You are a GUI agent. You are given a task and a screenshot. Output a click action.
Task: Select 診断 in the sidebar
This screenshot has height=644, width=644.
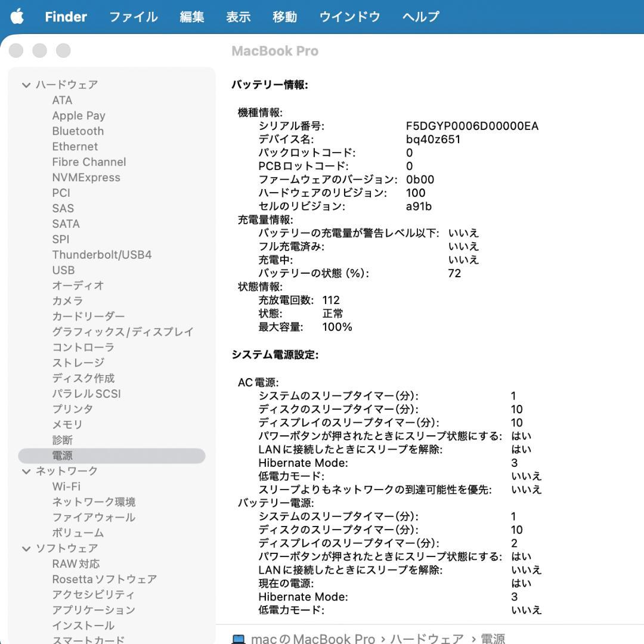pyautogui.click(x=63, y=440)
